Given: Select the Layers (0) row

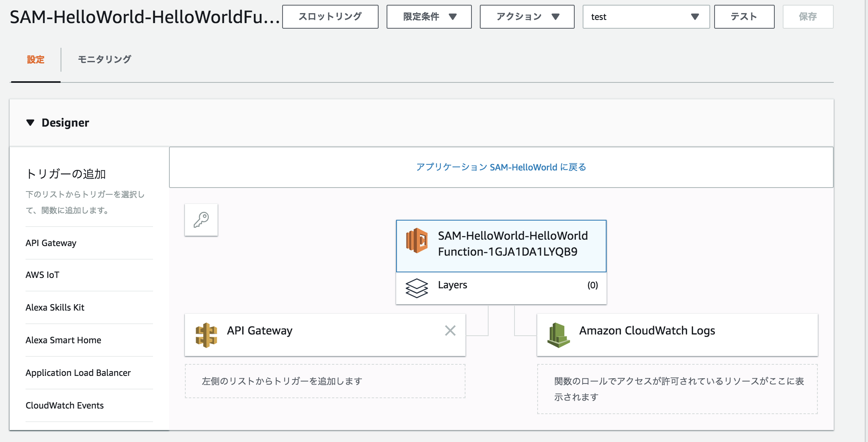Looking at the screenshot, I should click(501, 288).
